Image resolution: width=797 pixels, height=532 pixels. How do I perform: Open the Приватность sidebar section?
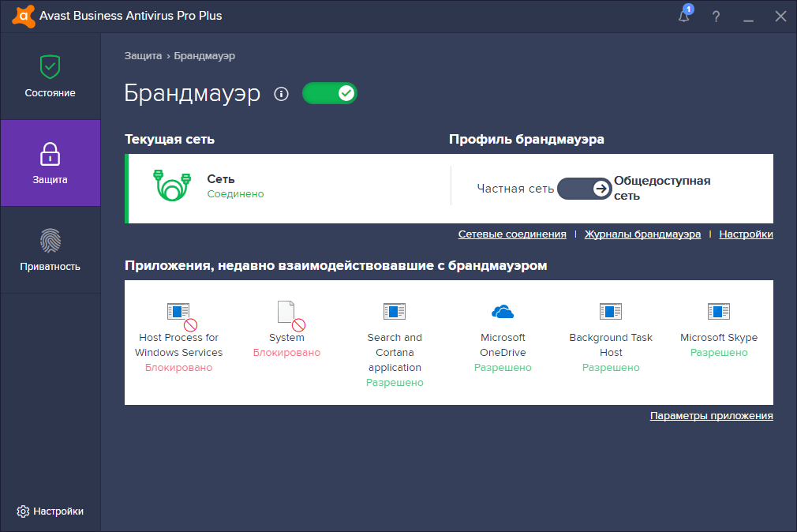pos(51,250)
